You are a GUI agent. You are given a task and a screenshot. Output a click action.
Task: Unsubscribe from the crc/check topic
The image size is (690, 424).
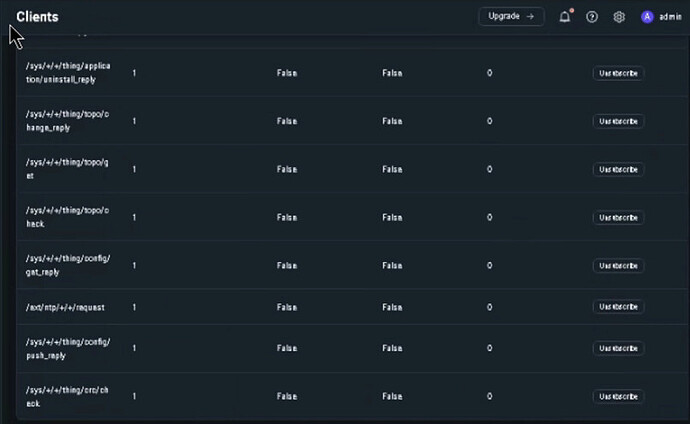tap(618, 396)
